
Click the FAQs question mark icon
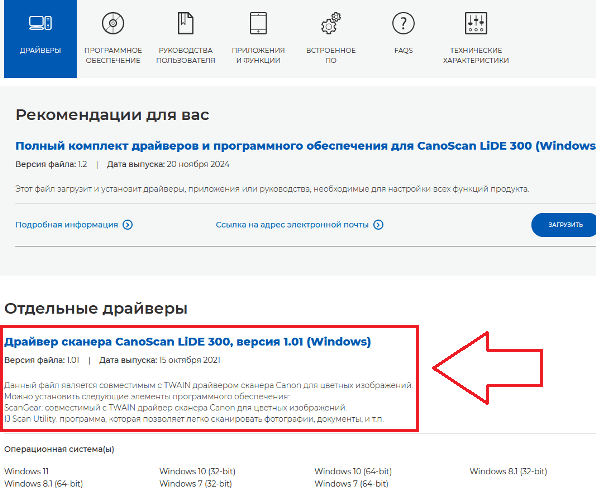pyautogui.click(x=403, y=23)
